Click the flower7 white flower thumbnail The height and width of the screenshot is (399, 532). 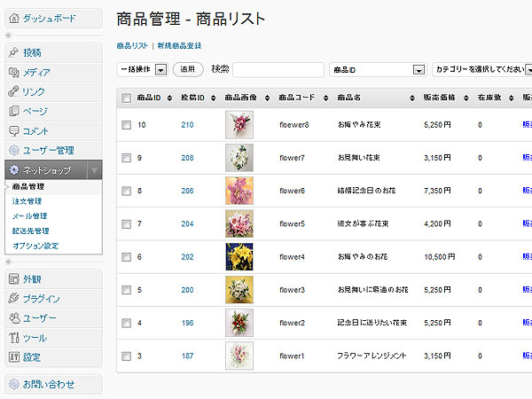point(239,158)
